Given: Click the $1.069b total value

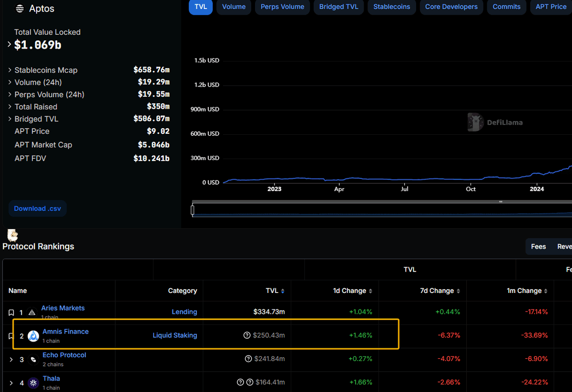Looking at the screenshot, I should pyautogui.click(x=38, y=45).
